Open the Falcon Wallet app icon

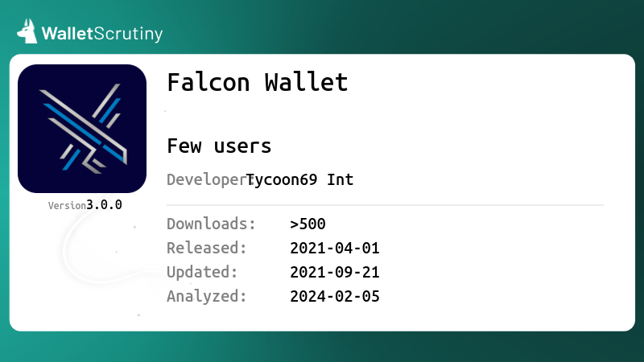pos(82,129)
